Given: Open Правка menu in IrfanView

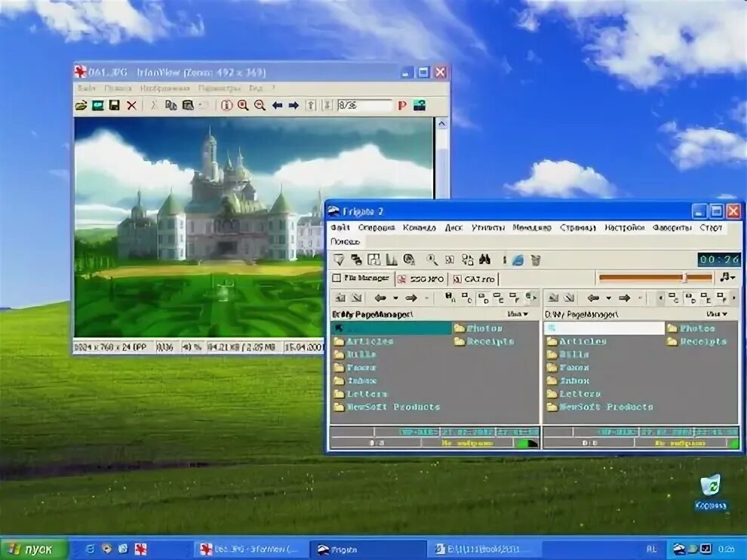Looking at the screenshot, I should click(118, 88).
